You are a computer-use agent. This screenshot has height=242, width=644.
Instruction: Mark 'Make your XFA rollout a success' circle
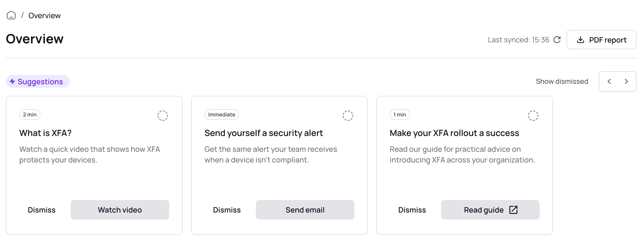(533, 116)
